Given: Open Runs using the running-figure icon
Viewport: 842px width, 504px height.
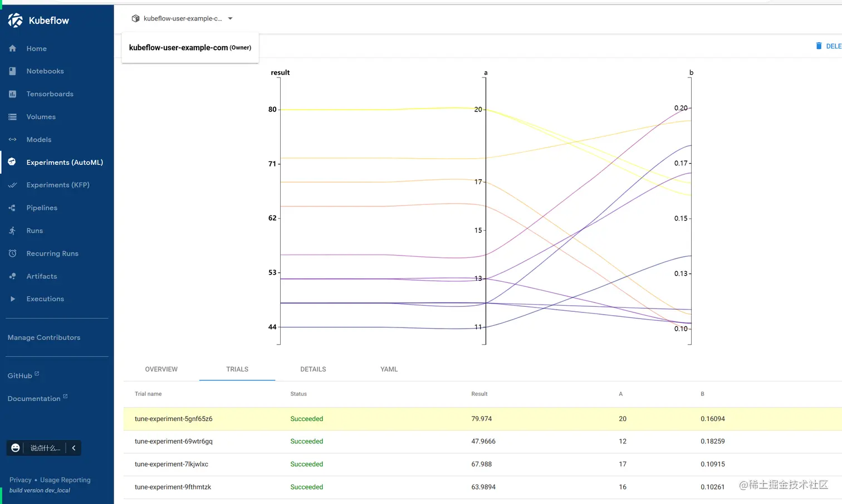Looking at the screenshot, I should pyautogui.click(x=13, y=231).
